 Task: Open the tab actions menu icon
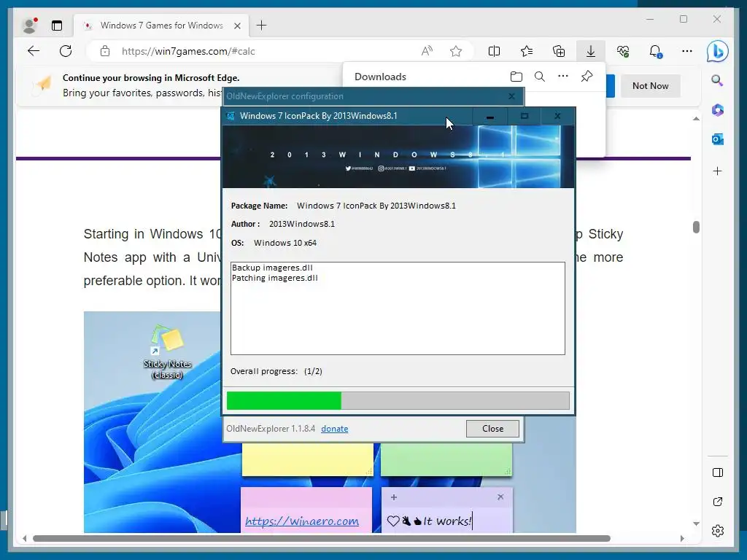pyautogui.click(x=57, y=26)
